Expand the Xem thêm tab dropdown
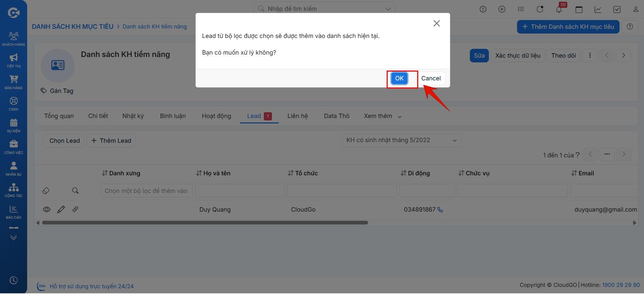This screenshot has height=294, width=644. [383, 116]
